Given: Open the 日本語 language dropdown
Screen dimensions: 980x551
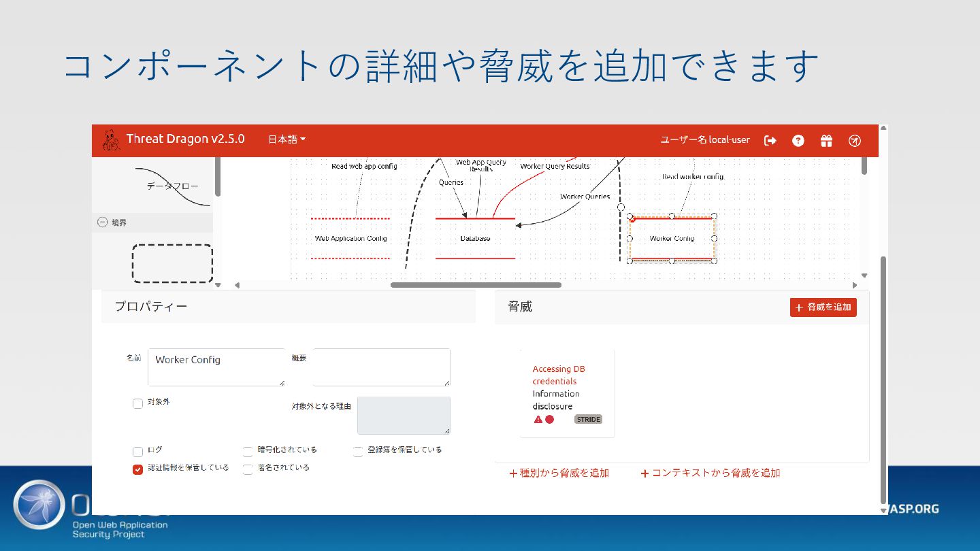Looking at the screenshot, I should click(x=287, y=139).
